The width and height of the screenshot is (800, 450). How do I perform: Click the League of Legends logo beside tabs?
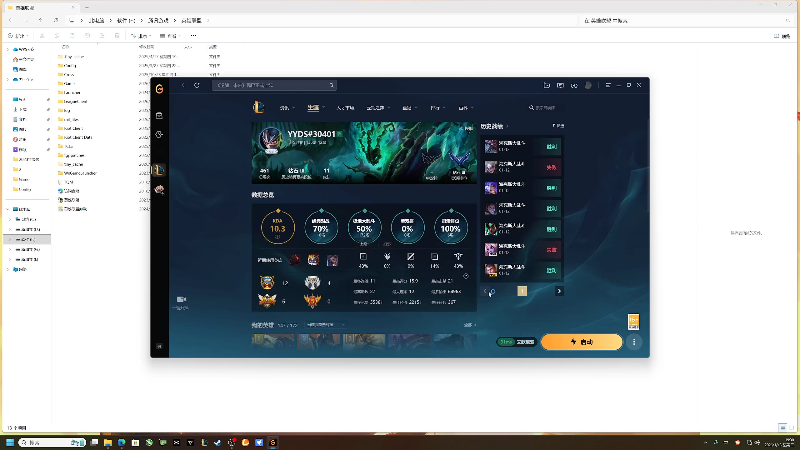pos(259,107)
